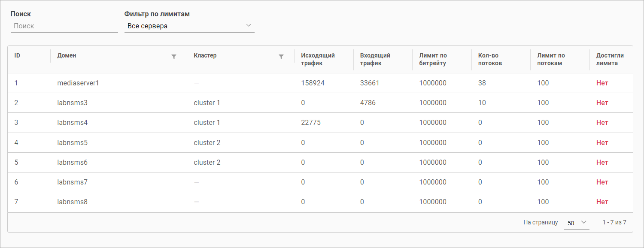Image resolution: width=644 pixels, height=248 pixels.
Task: Select the labnsms3 domain row
Action: (x=72, y=103)
